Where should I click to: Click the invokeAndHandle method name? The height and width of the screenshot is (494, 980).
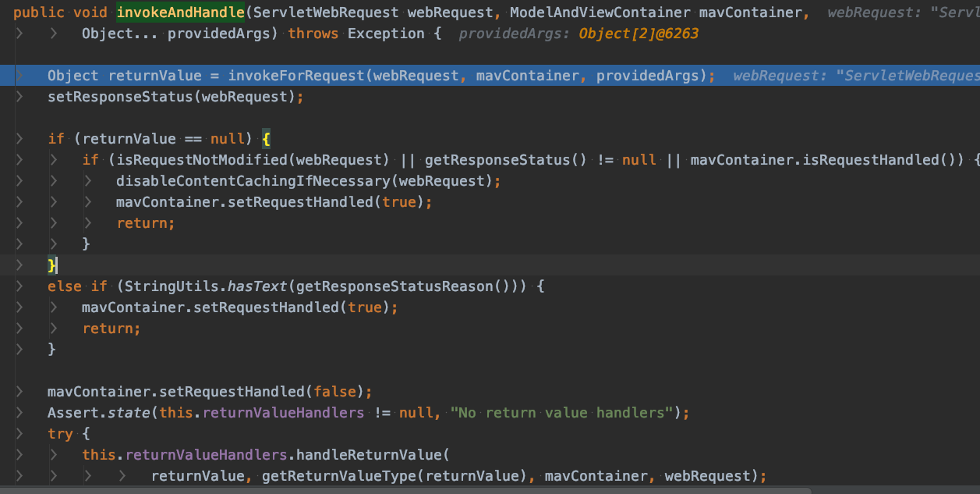point(181,12)
